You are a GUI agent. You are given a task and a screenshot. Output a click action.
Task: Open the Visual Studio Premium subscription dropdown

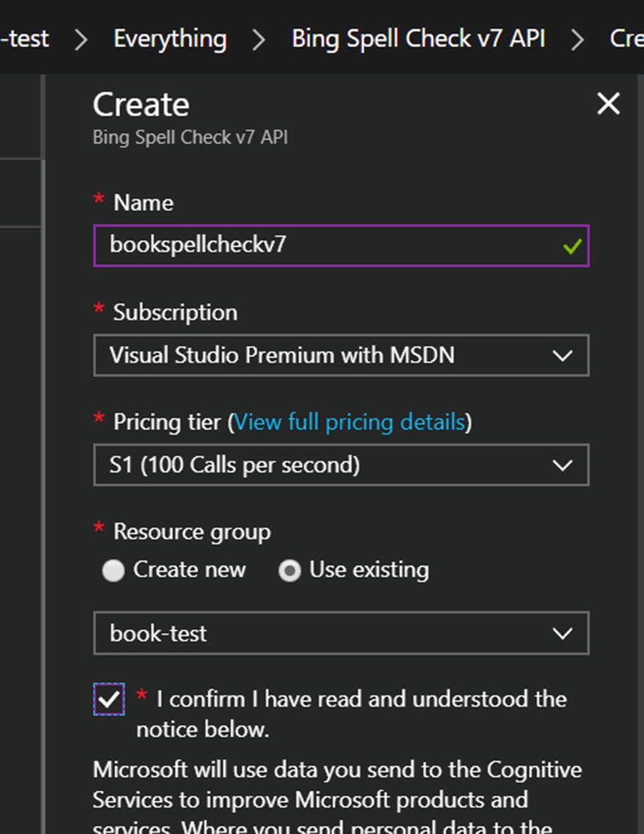(x=322, y=355)
